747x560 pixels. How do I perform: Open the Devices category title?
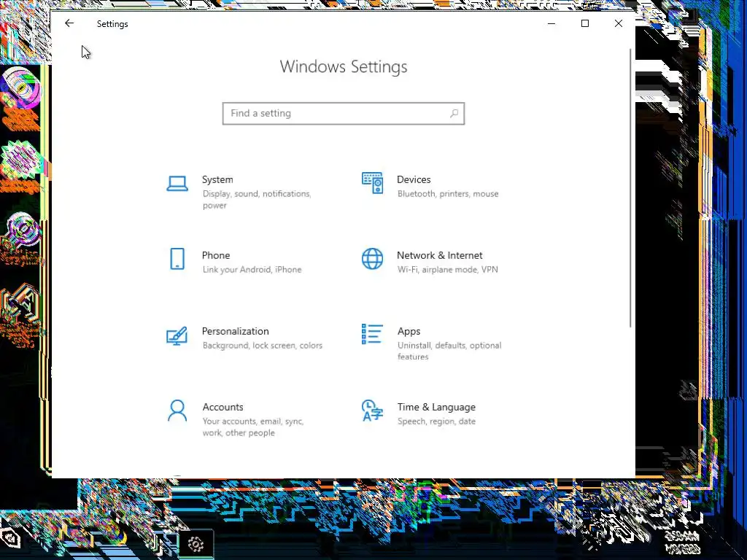click(x=414, y=179)
